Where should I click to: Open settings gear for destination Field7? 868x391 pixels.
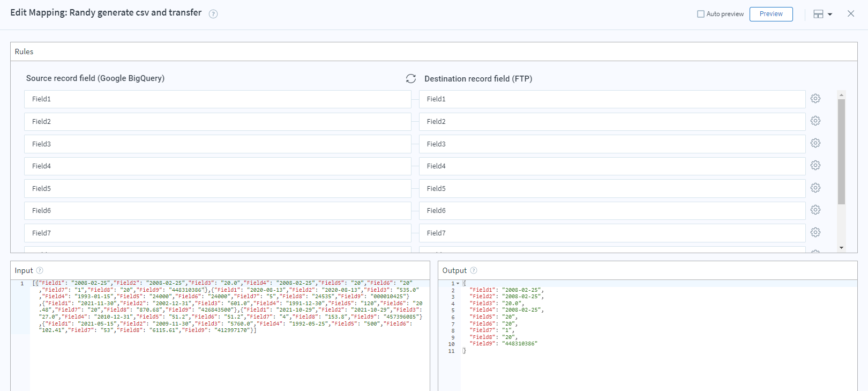[x=815, y=233]
